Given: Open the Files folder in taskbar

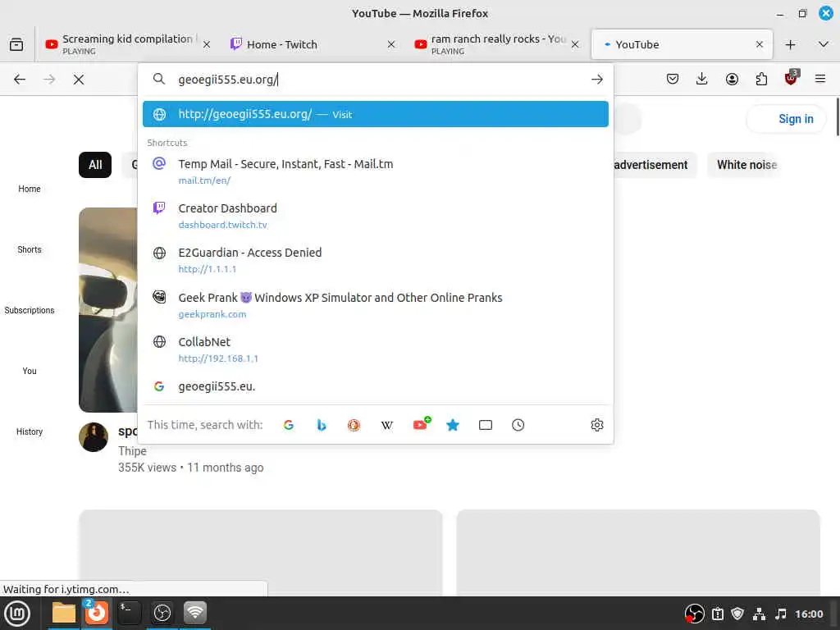Looking at the screenshot, I should coord(64,613).
